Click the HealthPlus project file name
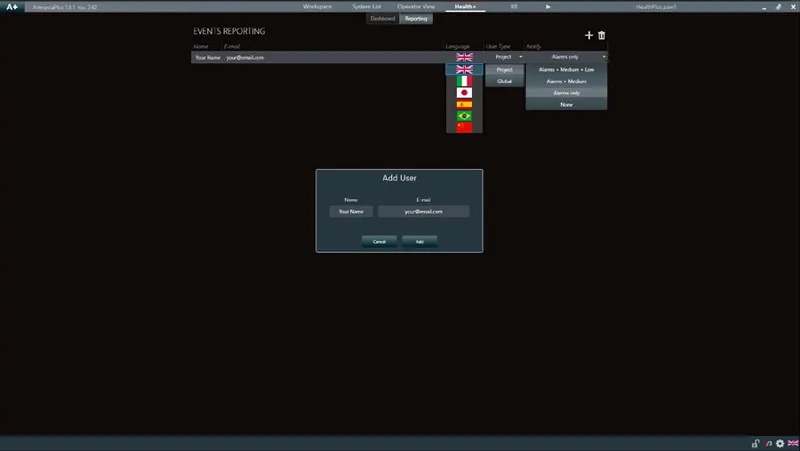Screen dimensions: 800x451 coord(656,7)
